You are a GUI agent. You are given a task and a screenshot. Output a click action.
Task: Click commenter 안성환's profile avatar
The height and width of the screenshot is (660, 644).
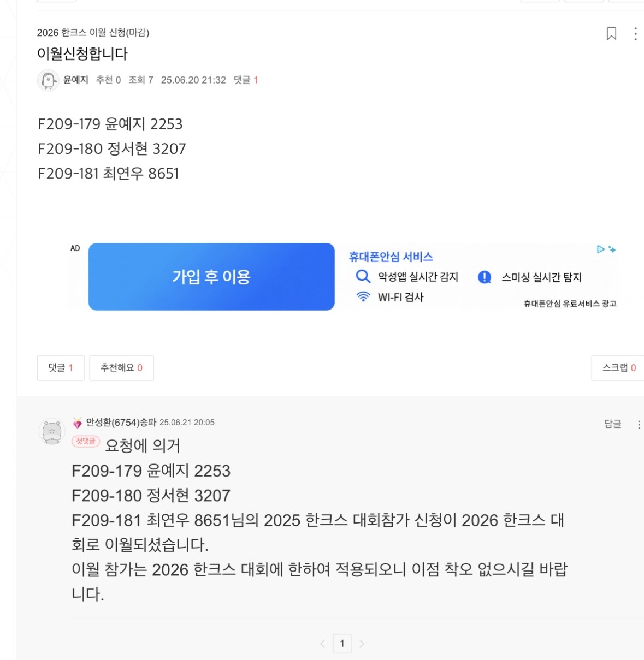[52, 432]
